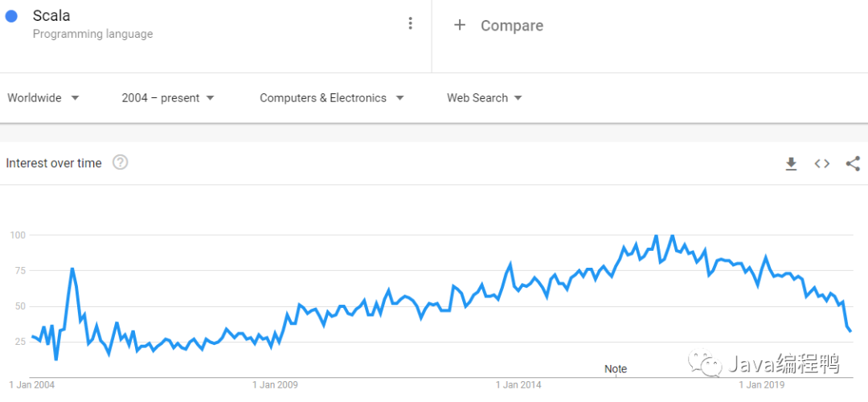Click the Compare text button
The width and height of the screenshot is (868, 402).
tap(511, 26)
